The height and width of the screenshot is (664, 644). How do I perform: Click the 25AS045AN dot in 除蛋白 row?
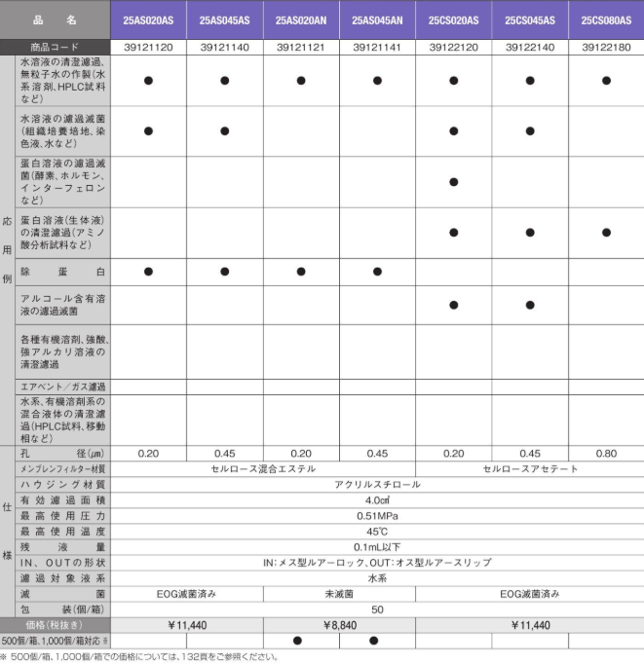click(377, 272)
